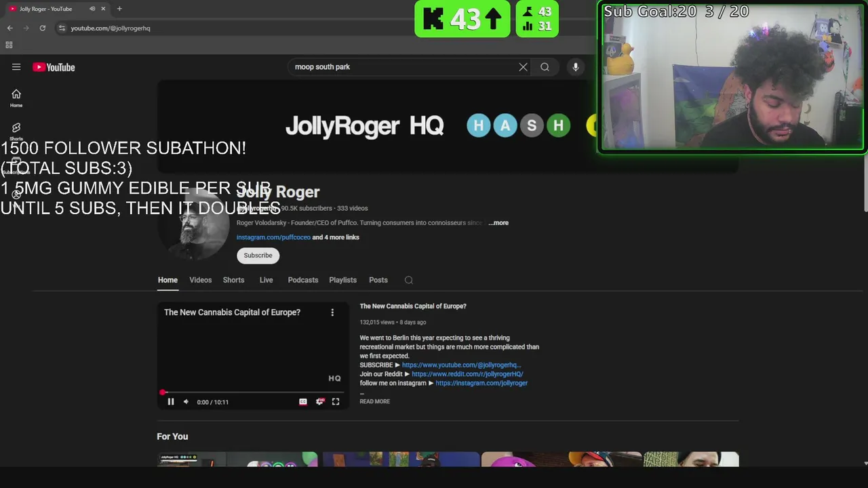Open the featured video settings gear
The height and width of the screenshot is (488, 868).
tap(320, 402)
